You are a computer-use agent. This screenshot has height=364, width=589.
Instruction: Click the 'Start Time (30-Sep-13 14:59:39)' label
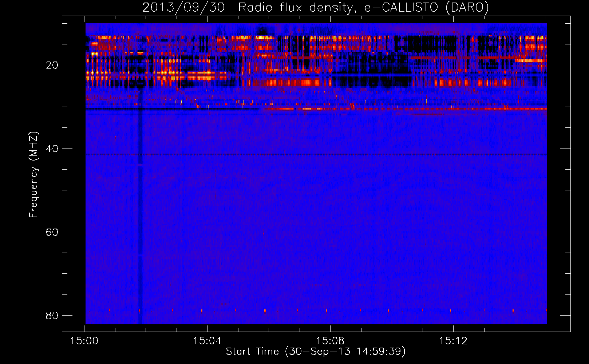[x=316, y=352]
